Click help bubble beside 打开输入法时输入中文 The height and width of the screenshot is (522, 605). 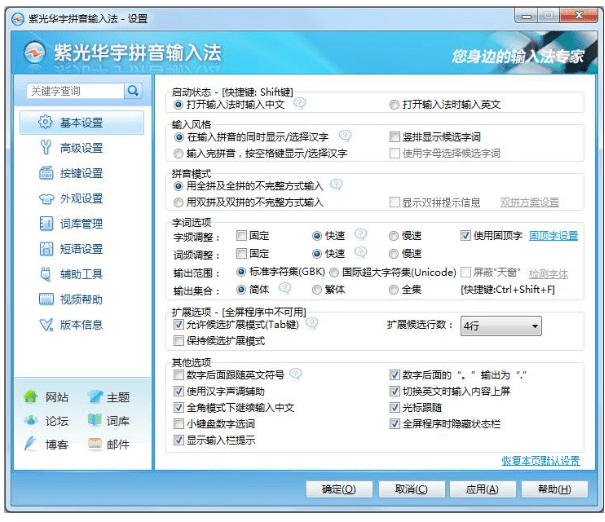coord(300,103)
